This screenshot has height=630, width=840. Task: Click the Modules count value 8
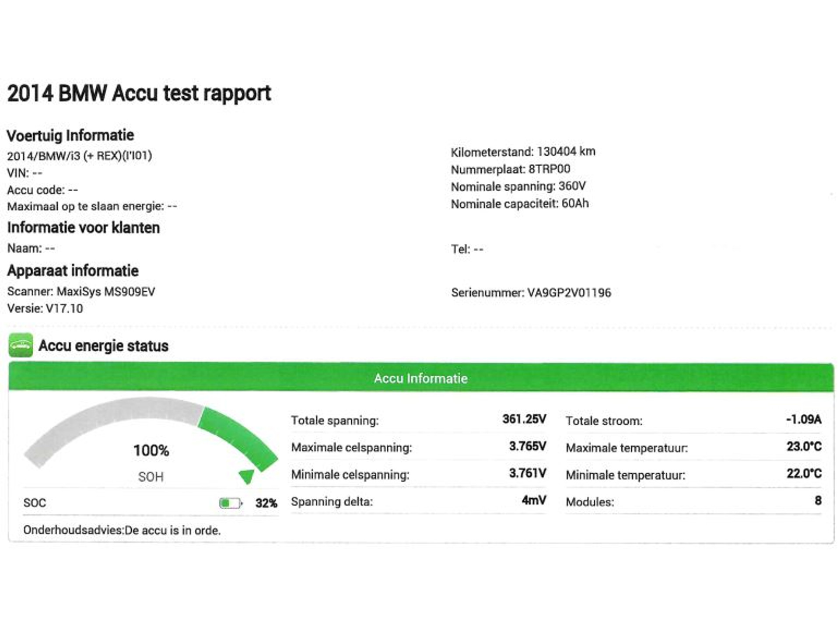click(x=818, y=500)
